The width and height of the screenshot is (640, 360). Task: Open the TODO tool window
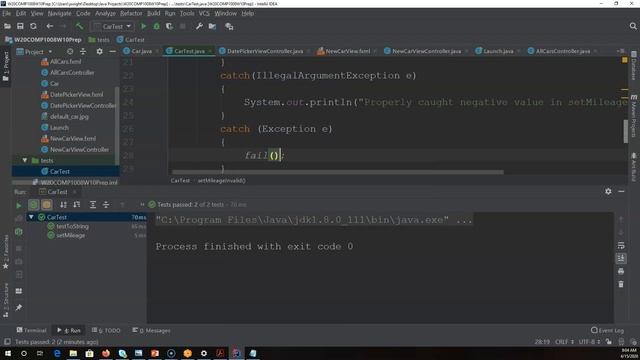click(x=106, y=330)
